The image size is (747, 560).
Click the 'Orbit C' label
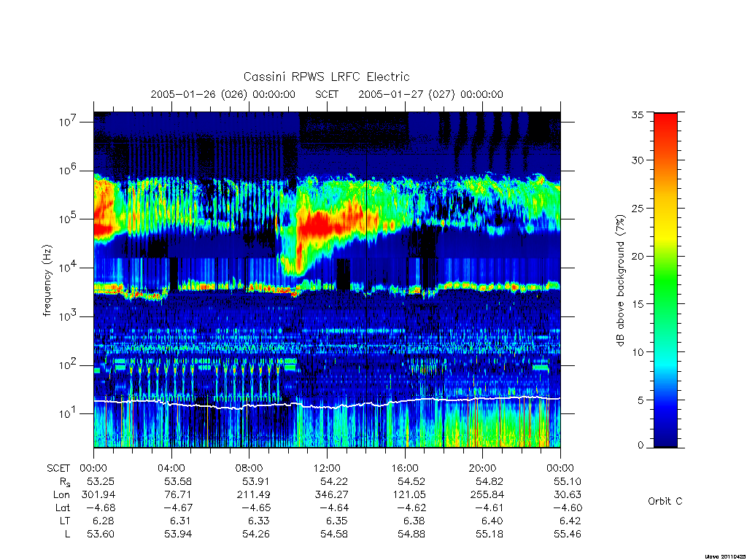click(665, 502)
